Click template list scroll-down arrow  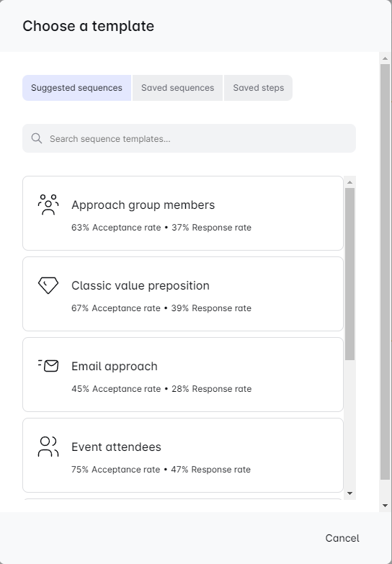(x=349, y=493)
